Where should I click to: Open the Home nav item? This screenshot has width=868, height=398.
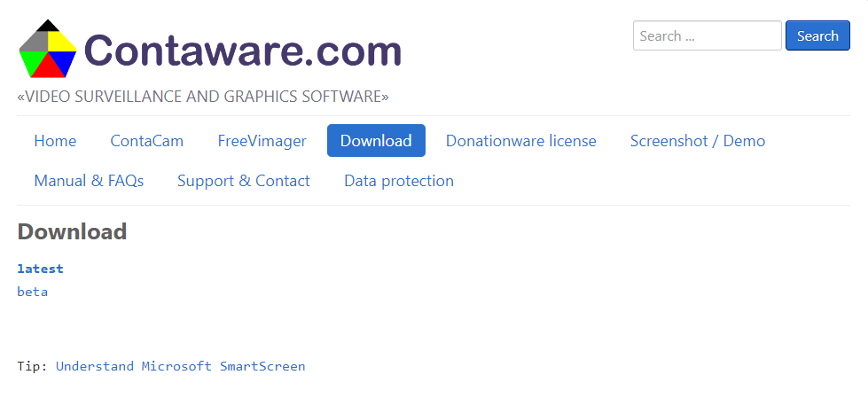[x=55, y=141]
